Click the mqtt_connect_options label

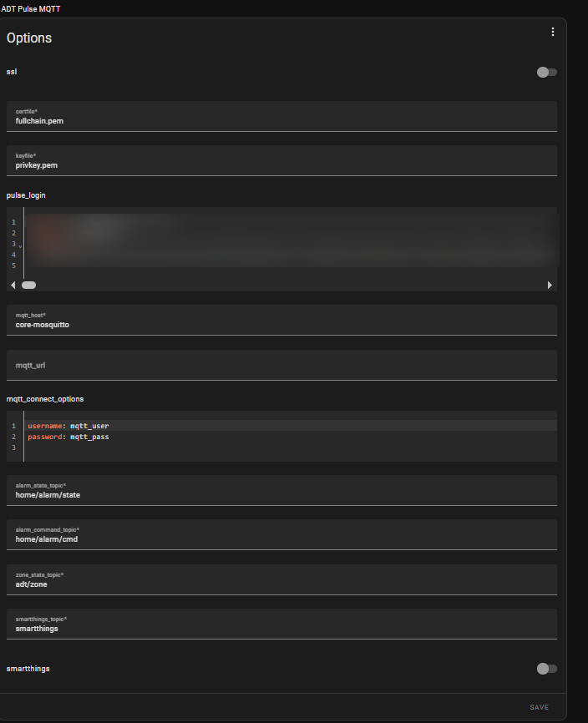45,399
